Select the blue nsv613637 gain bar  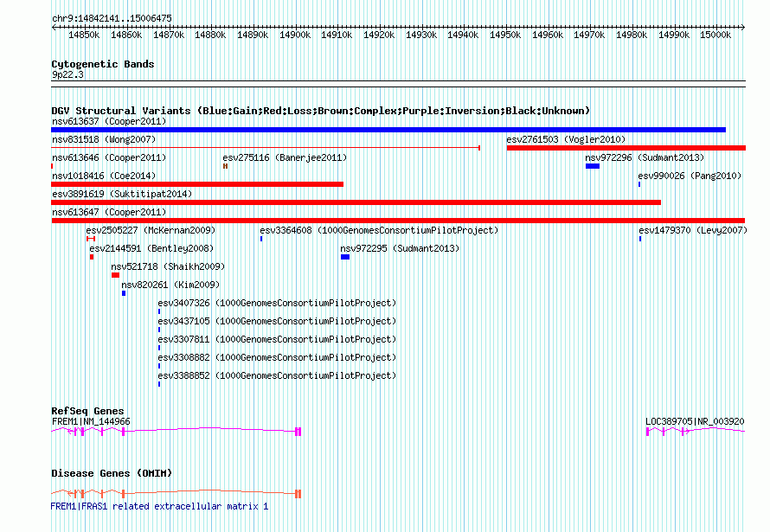pyautogui.click(x=388, y=130)
